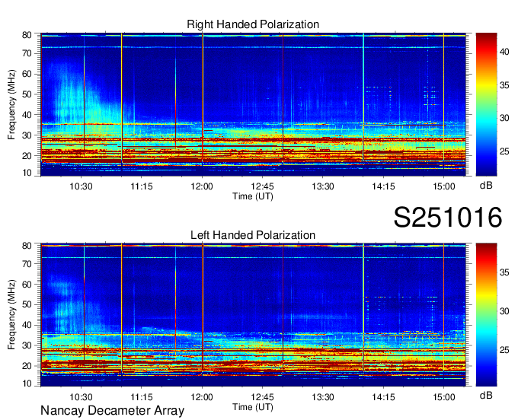Click the 15:00 time tick on Right Handed plot
Image resolution: width=518 pixels, height=420 pixels.
click(x=443, y=186)
